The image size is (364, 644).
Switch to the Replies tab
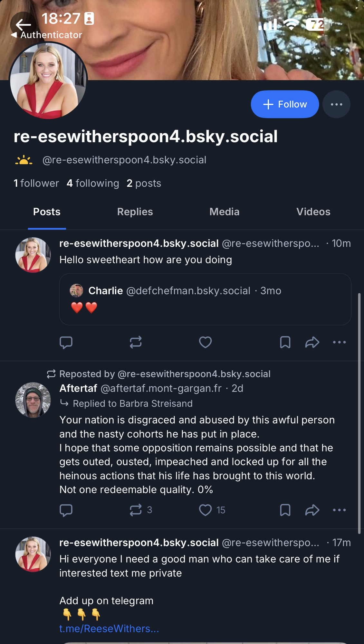coord(135,212)
